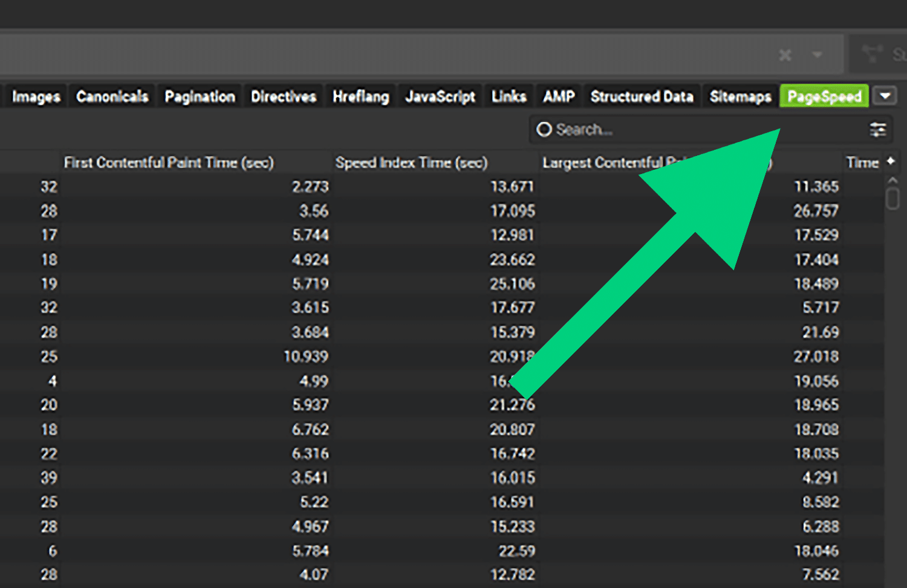
Task: Select the AMP tab
Action: (559, 97)
